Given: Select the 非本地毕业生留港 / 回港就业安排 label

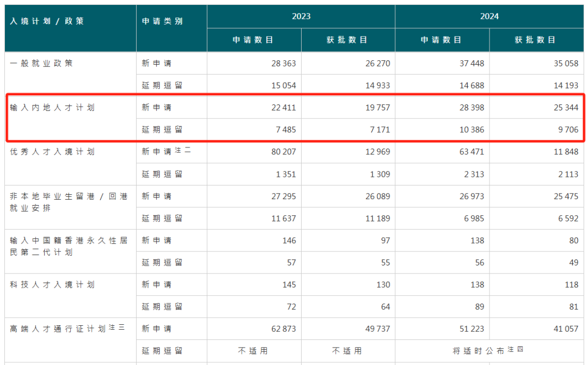Looking at the screenshot, I should point(68,202).
